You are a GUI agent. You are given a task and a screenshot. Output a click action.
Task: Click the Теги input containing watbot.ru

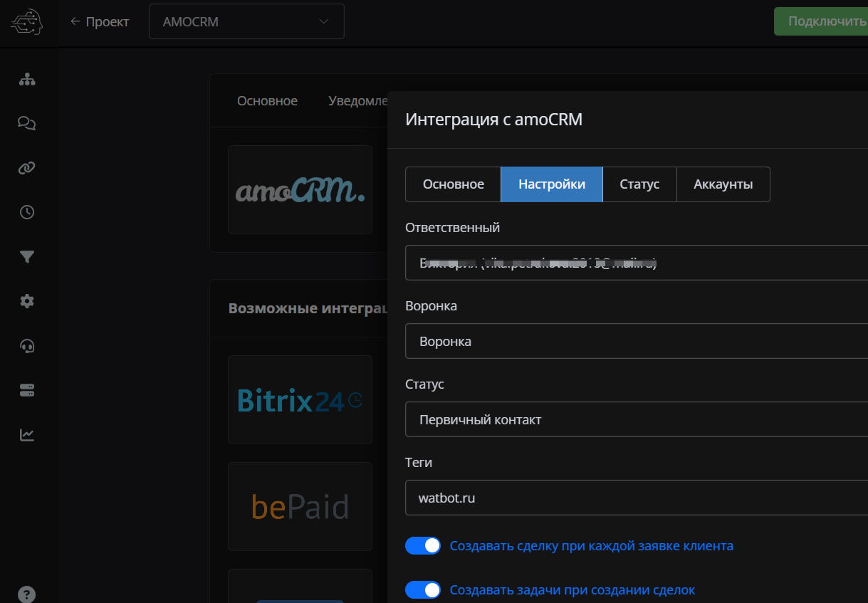[635, 498]
